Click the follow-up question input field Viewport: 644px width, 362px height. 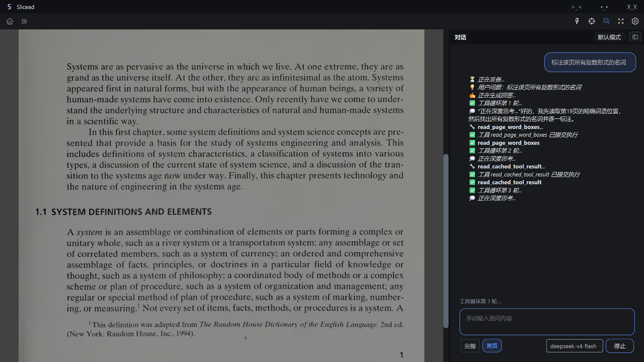click(547, 322)
